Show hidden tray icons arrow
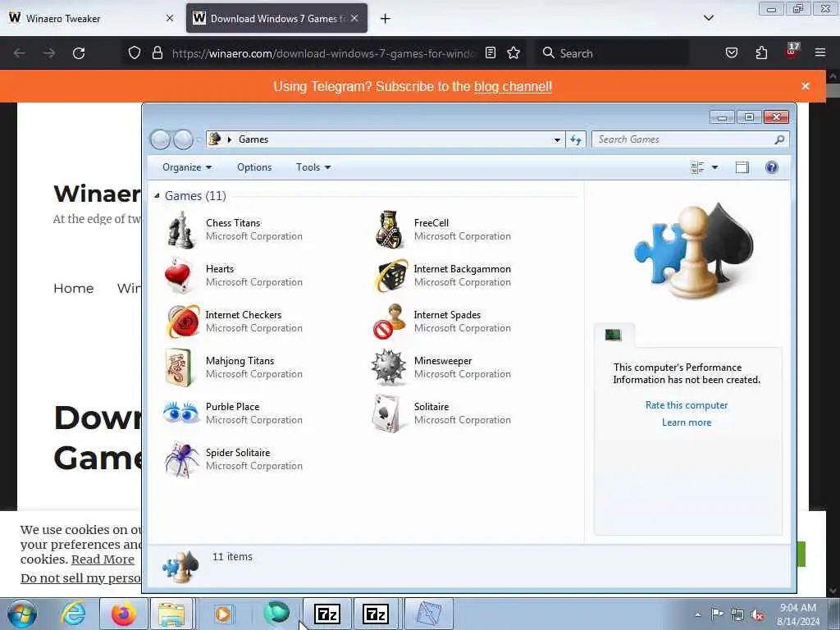 pos(697,614)
